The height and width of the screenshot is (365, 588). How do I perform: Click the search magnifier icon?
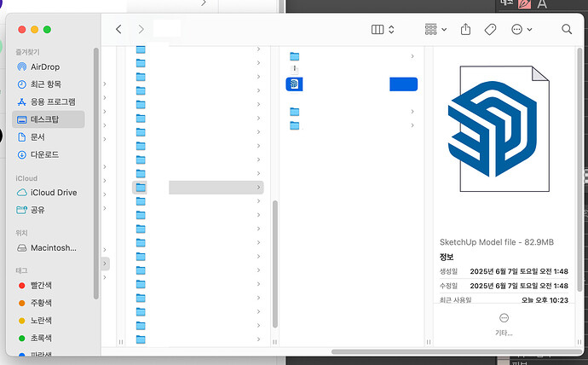click(567, 29)
